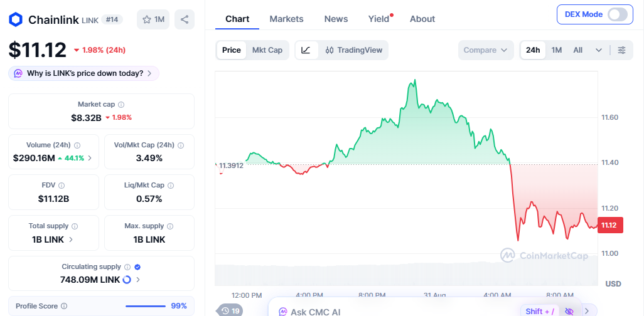Click the Chainlink hexagon logo
The image size is (644, 316).
point(16,19)
